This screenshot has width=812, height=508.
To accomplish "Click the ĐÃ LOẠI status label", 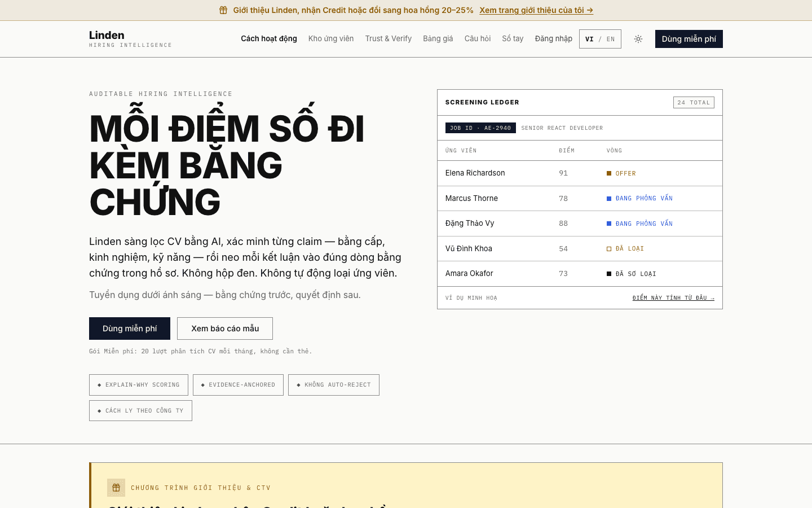I will (625, 249).
